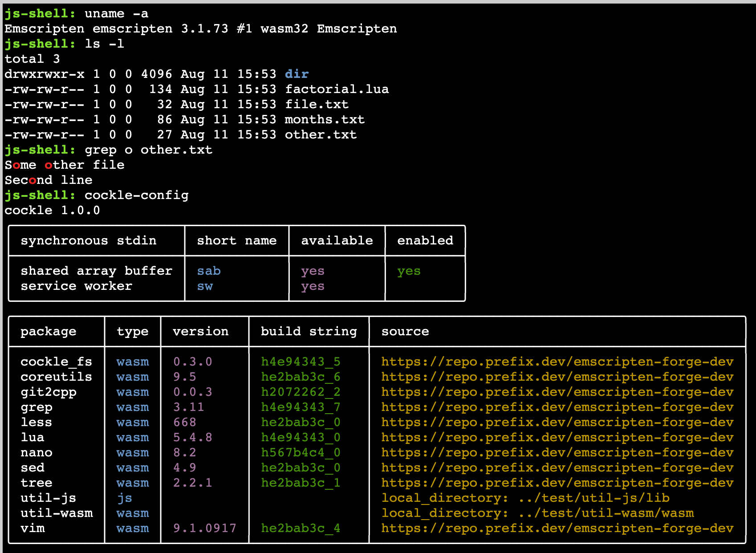The image size is (756, 553).
Task: Click the 'shared array buffer' row label
Action: click(97, 271)
